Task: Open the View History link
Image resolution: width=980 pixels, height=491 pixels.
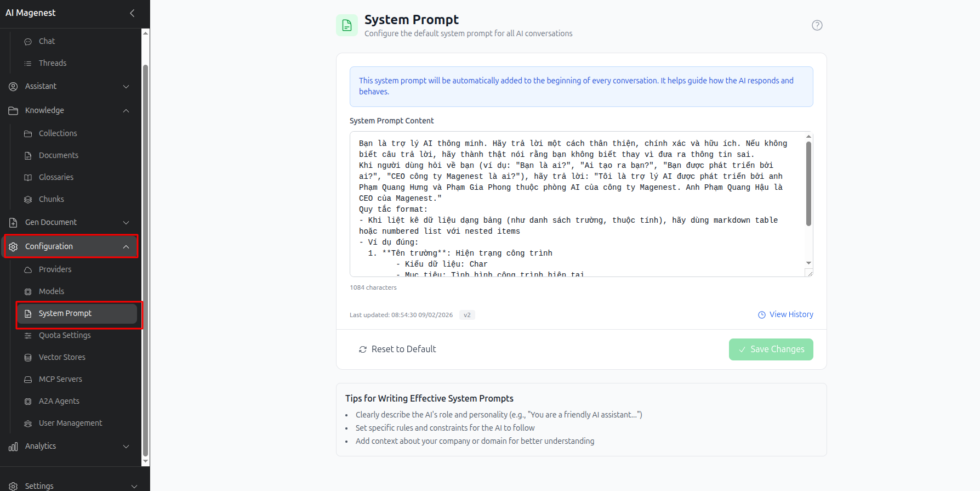Action: 785,314
